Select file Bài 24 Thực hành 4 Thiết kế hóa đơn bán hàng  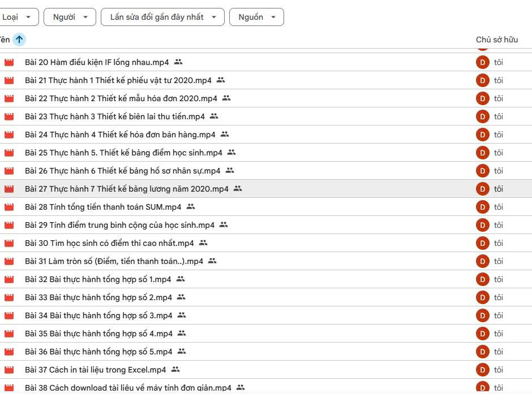120,135
